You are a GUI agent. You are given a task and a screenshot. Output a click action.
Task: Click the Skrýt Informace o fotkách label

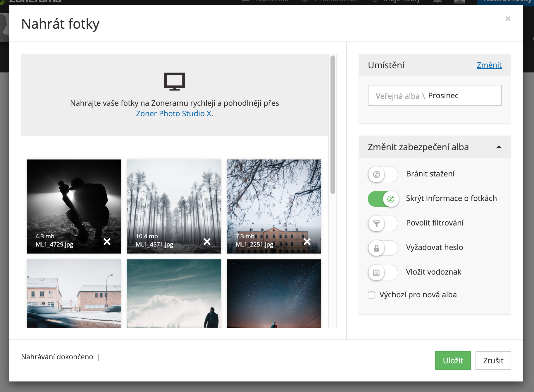451,198
